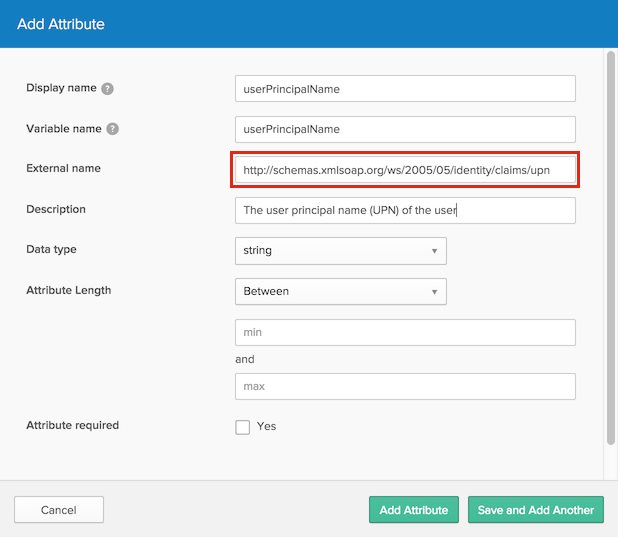Click the dialog's vertical scrollbar

click(x=610, y=250)
